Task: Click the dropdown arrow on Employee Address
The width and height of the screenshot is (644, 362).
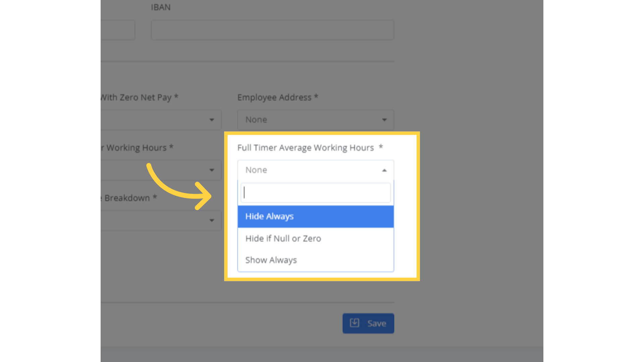Action: tap(384, 120)
